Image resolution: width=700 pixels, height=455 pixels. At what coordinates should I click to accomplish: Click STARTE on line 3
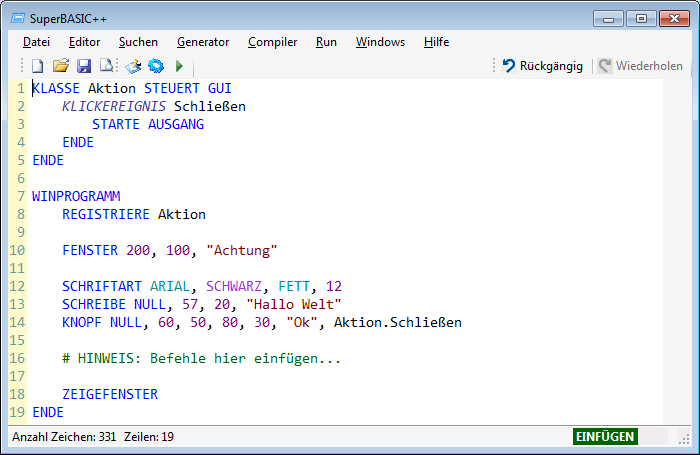click(x=116, y=124)
